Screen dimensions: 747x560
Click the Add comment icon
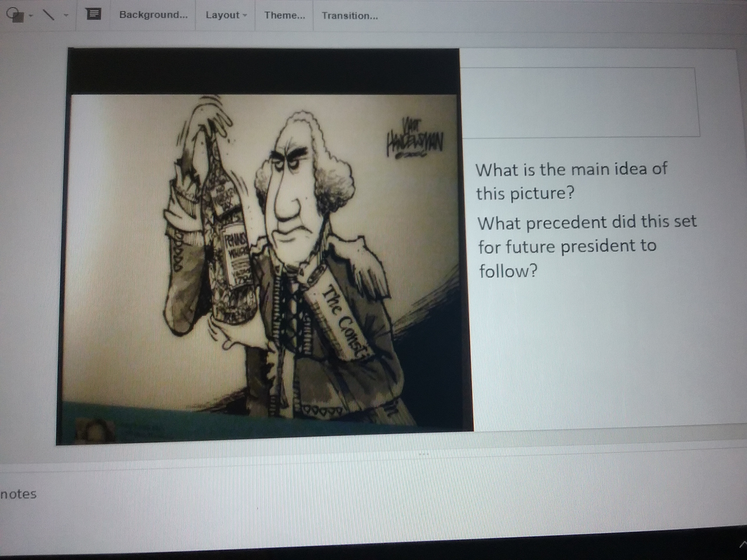94,14
